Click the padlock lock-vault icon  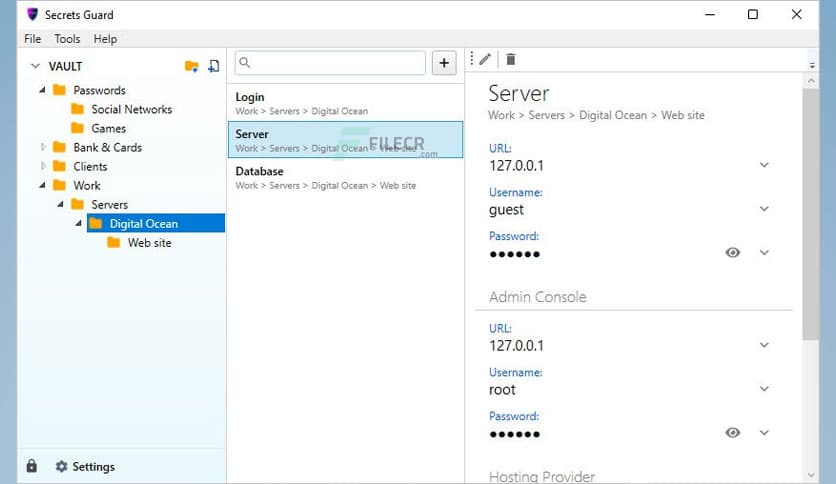click(31, 466)
